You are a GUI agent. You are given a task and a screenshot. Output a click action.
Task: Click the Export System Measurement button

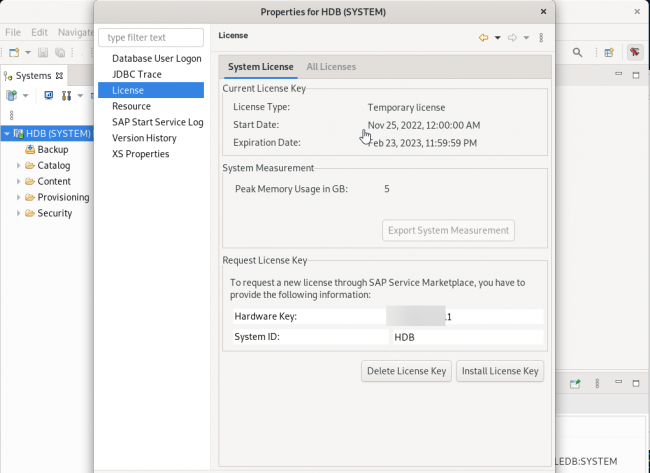pyautogui.click(x=448, y=230)
